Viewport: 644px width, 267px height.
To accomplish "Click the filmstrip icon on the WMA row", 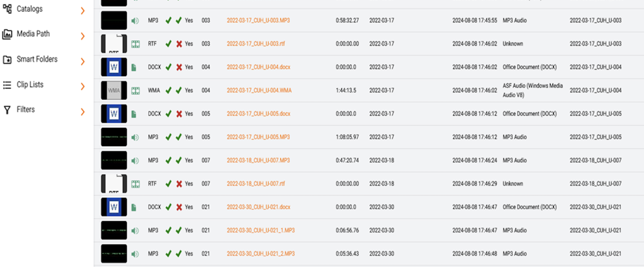I will tap(136, 90).
